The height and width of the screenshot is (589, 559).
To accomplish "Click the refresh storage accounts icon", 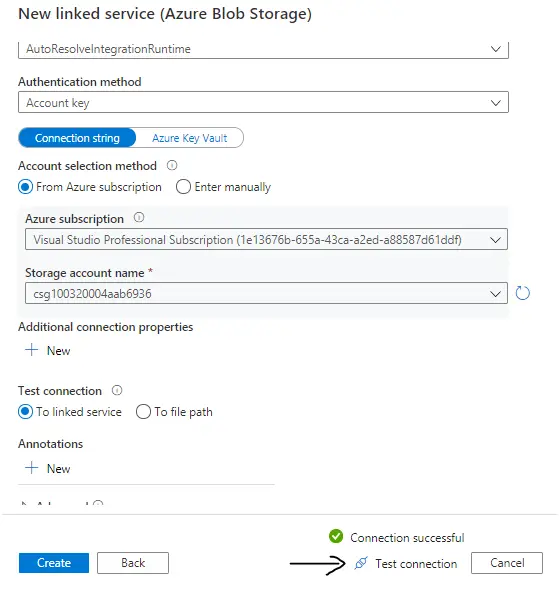I will point(522,293).
